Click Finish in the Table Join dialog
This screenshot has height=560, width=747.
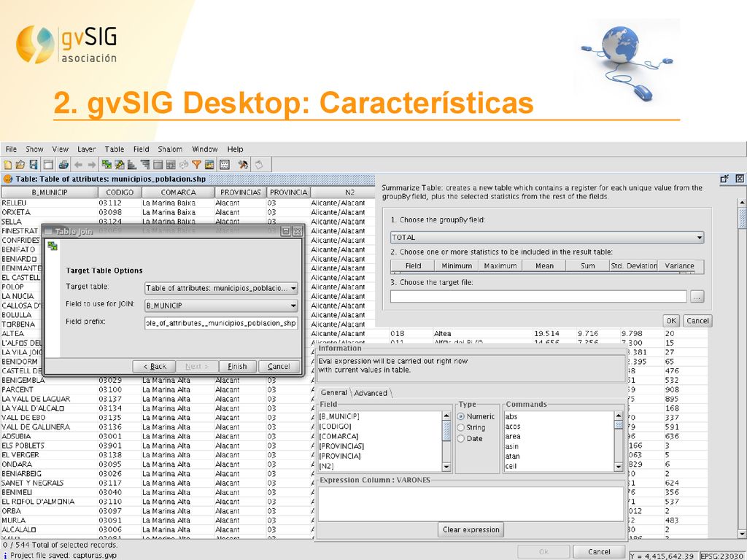[237, 366]
